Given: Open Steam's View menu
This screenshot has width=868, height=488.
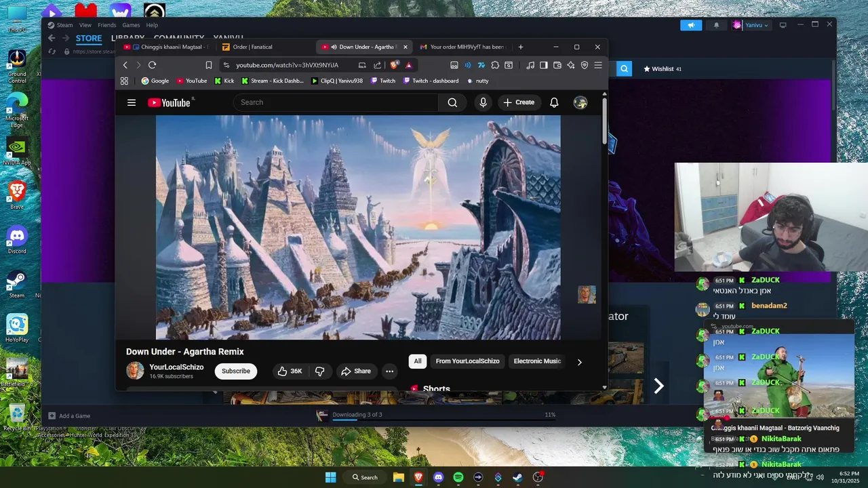Looking at the screenshot, I should coord(85,25).
